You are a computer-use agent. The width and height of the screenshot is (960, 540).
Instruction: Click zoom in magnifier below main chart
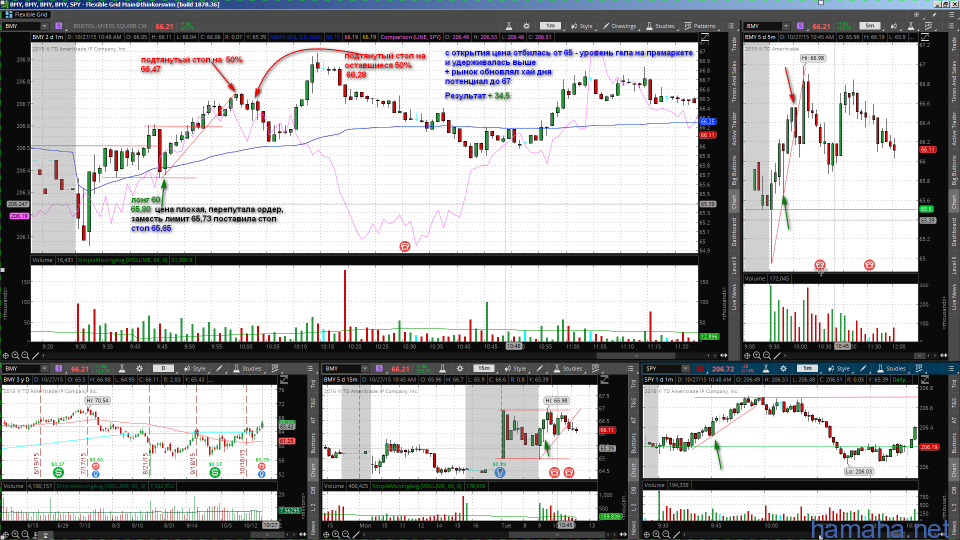click(x=15, y=355)
